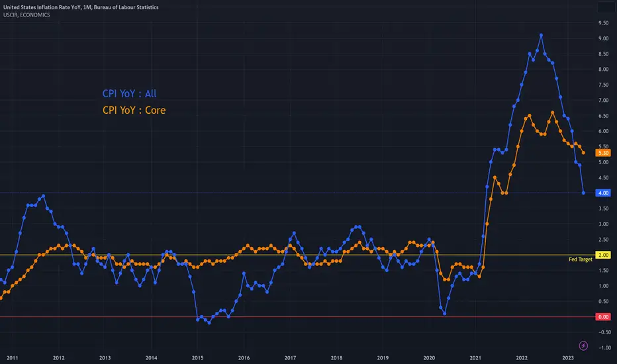Click the "Fed Target" line label
The height and width of the screenshot is (364, 617).
[x=581, y=259]
